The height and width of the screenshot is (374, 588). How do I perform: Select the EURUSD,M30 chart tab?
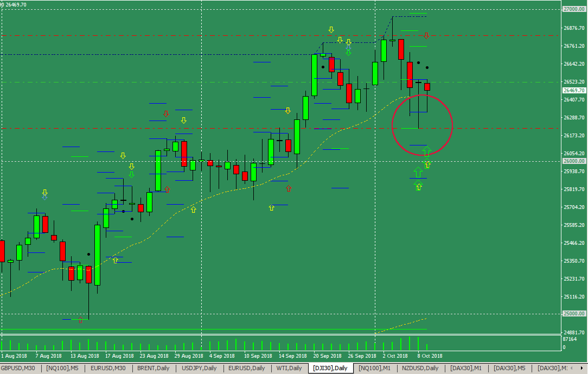coord(108,369)
